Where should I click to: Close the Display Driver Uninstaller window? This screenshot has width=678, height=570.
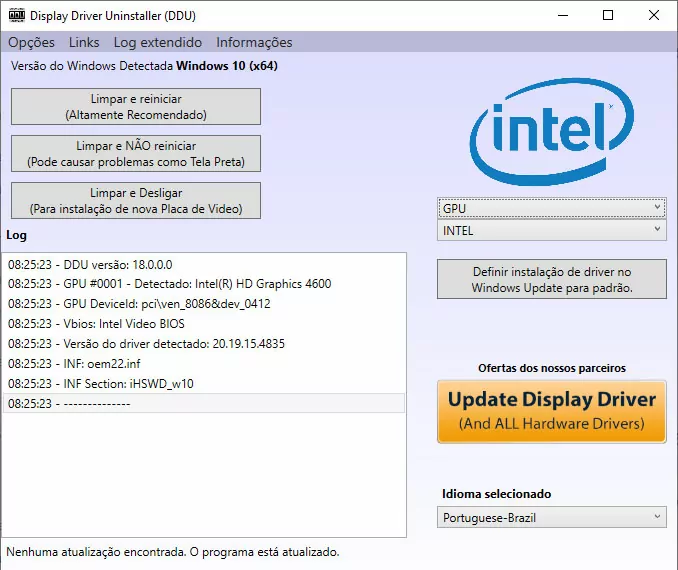(x=654, y=15)
